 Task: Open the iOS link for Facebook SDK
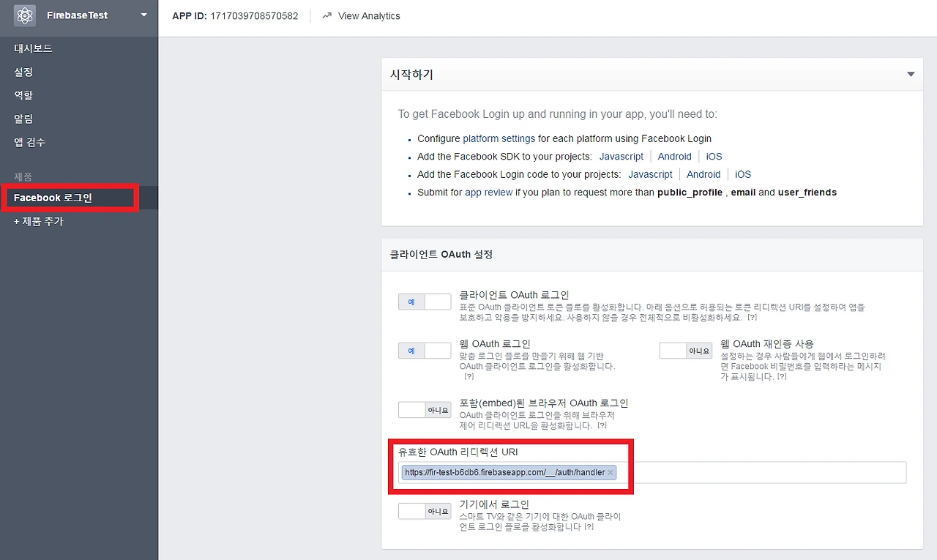[x=714, y=156]
